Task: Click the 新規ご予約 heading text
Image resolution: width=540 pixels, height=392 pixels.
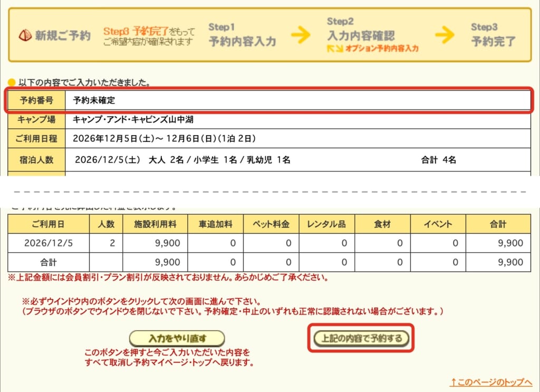Action: coord(62,35)
